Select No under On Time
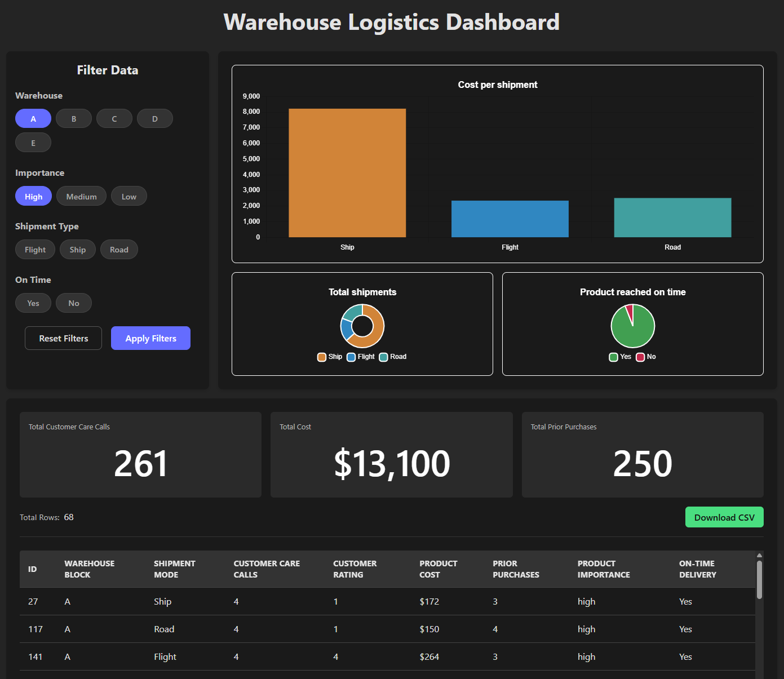The height and width of the screenshot is (679, 784). [74, 303]
